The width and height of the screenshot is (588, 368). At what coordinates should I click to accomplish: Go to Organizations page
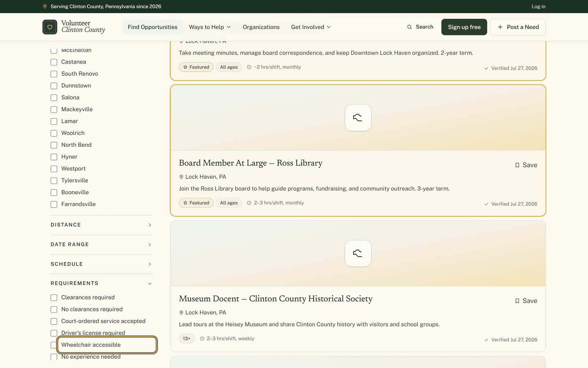[x=261, y=27]
